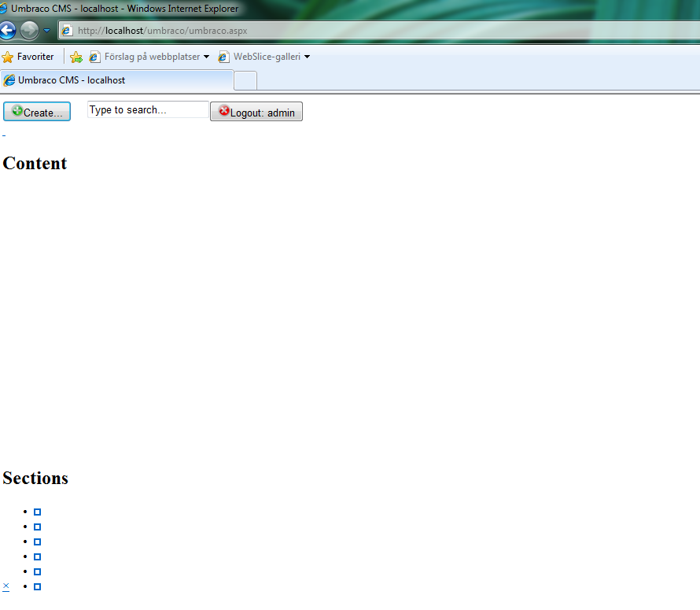Click the second Sections list icon
This screenshot has width=700, height=610.
point(38,527)
